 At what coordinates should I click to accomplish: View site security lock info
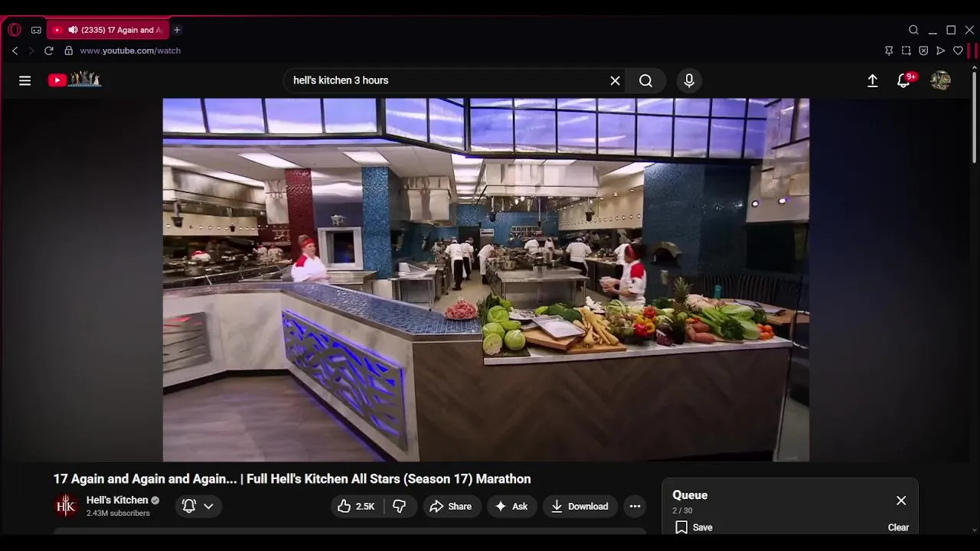tap(68, 51)
